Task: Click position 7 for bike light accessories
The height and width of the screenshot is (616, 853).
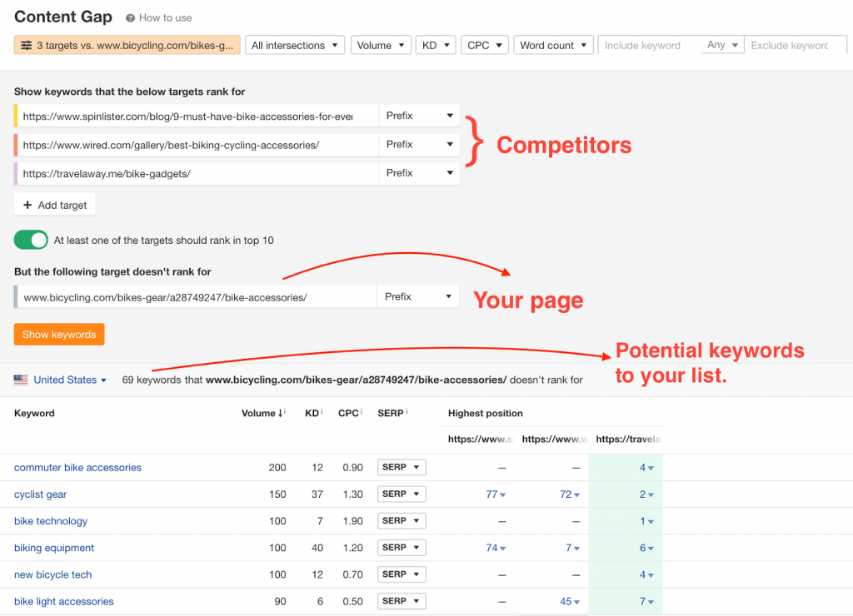Action: (646, 601)
